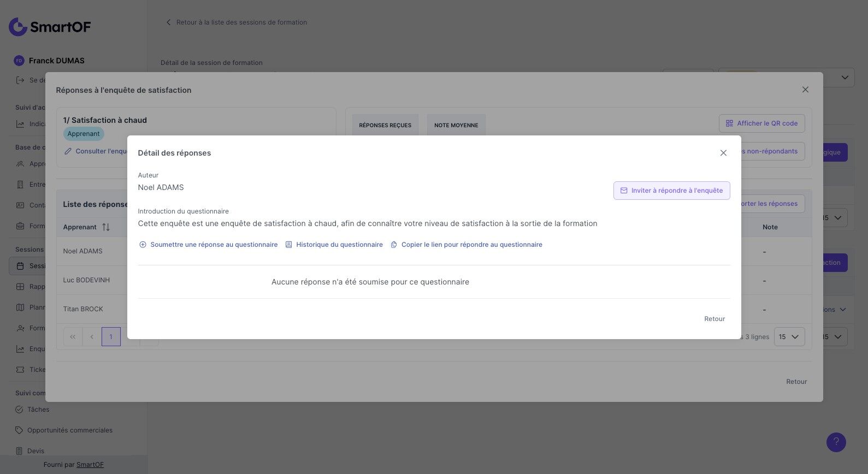Screen dimensions: 868x474
Task: Open Opportunités commerciales in sidebar
Action: pyautogui.click(x=70, y=430)
